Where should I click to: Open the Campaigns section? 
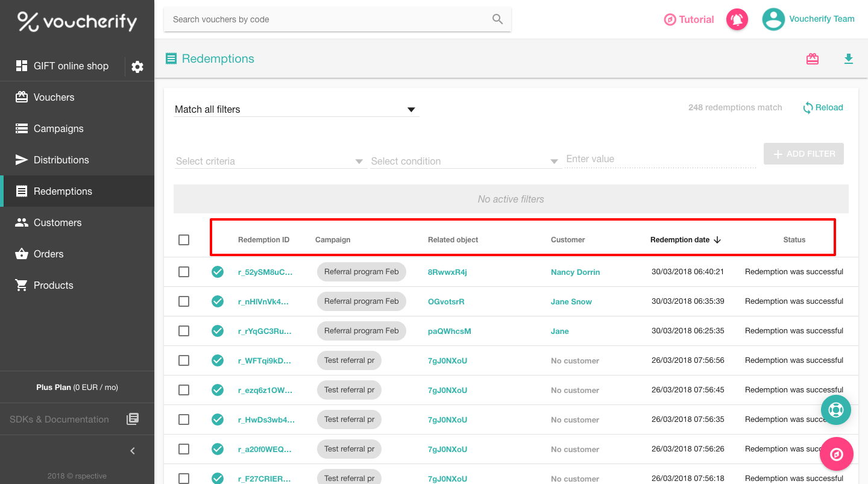pos(77,128)
